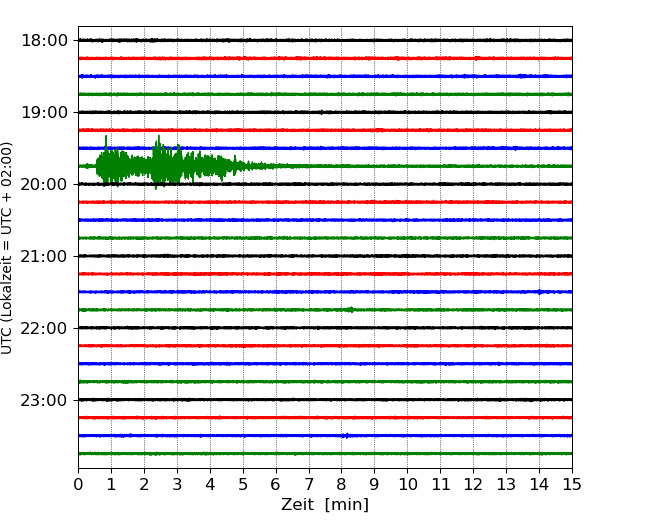Click the x-axis tick label 10
The height and width of the screenshot is (520, 650).
click(x=407, y=484)
